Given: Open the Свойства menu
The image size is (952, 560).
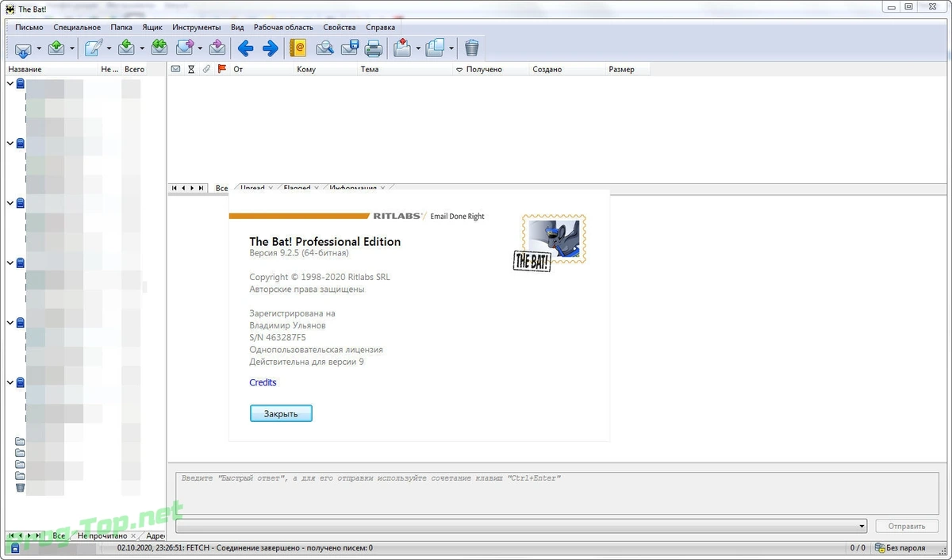Looking at the screenshot, I should click(340, 27).
